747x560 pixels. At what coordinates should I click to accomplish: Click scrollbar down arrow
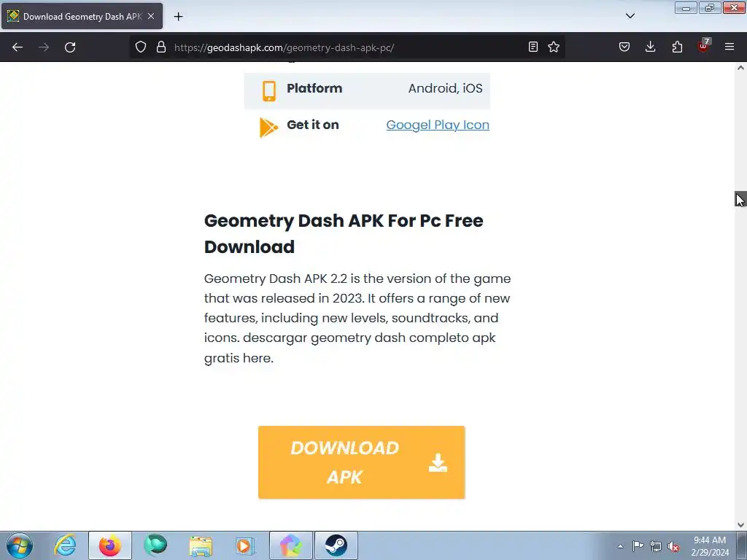pyautogui.click(x=740, y=525)
